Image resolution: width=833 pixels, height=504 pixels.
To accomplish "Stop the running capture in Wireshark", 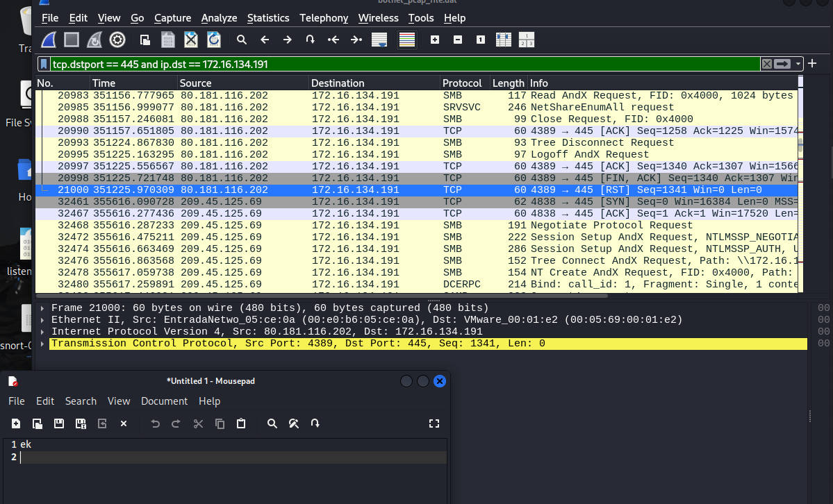I will click(x=71, y=40).
